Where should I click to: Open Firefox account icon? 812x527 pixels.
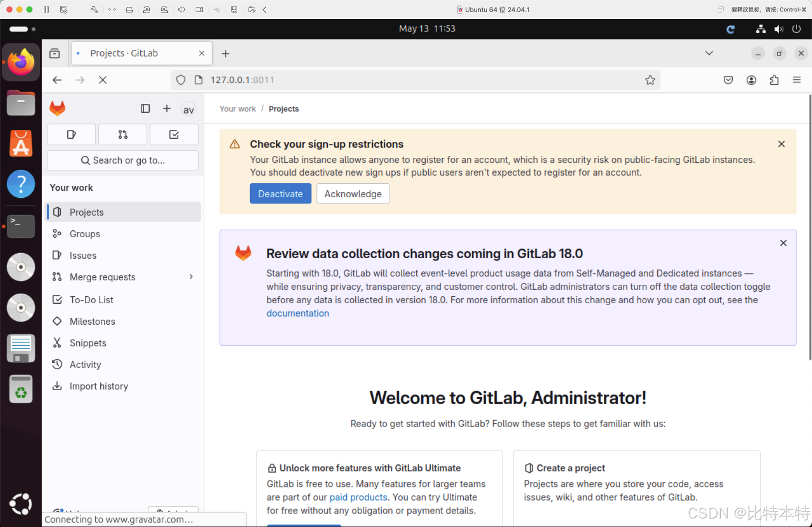751,80
